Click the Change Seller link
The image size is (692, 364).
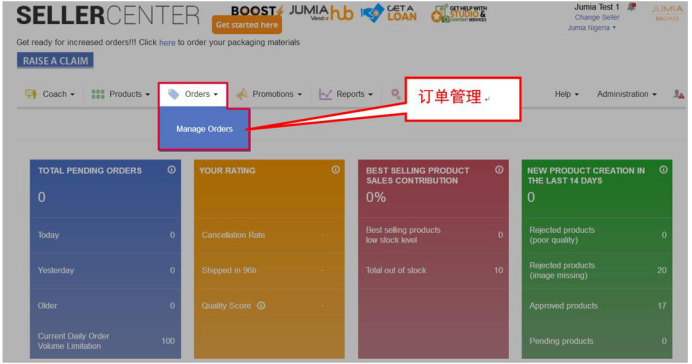[597, 17]
